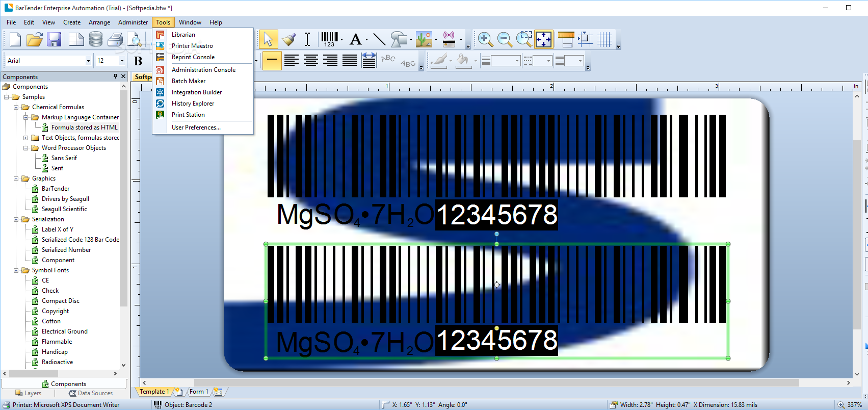Viewport: 868px width, 410px height.
Task: Collapse the Symbol Fonts tree folder
Action: pos(16,270)
